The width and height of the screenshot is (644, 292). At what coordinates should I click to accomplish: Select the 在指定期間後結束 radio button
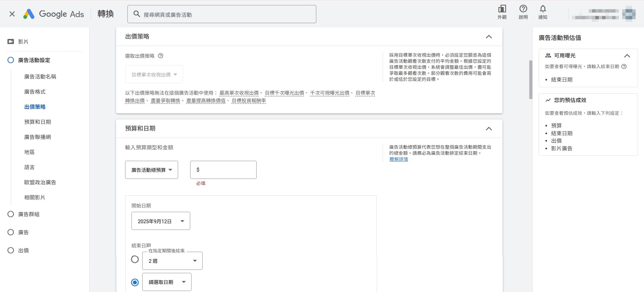coord(135,259)
